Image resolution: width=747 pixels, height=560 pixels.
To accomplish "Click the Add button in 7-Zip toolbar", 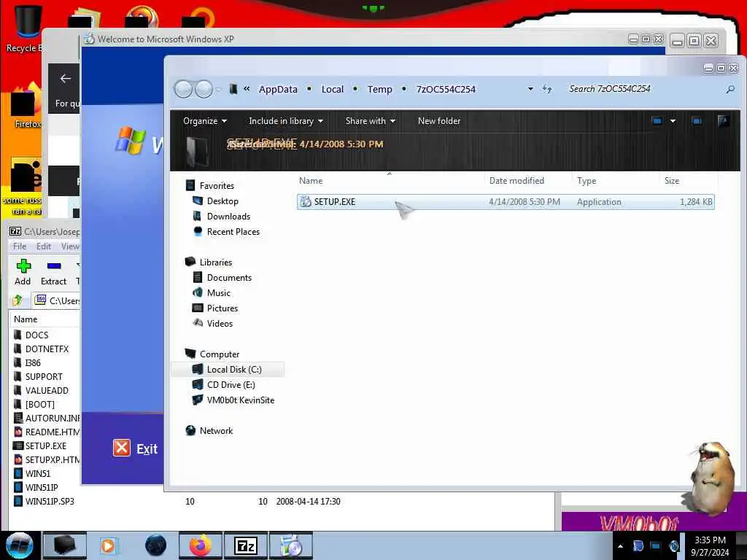I will (23, 273).
